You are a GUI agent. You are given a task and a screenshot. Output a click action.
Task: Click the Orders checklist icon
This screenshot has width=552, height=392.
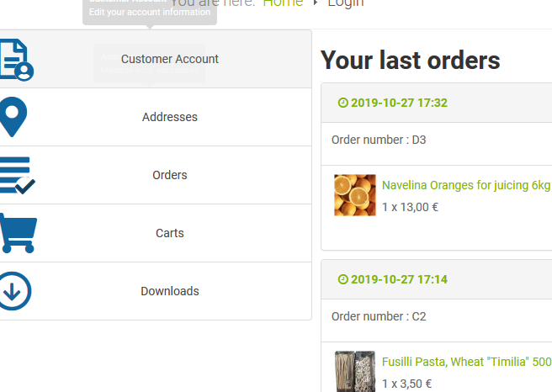(x=17, y=175)
